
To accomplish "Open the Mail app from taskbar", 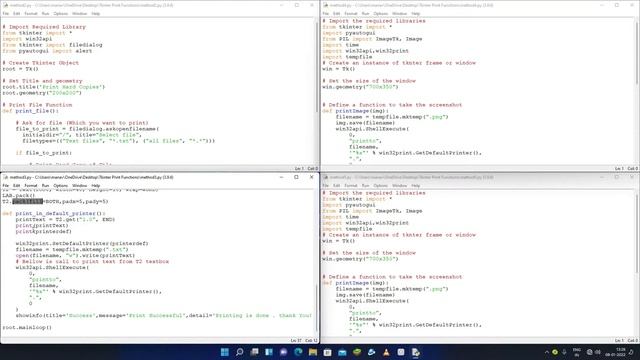I will point(342,352).
